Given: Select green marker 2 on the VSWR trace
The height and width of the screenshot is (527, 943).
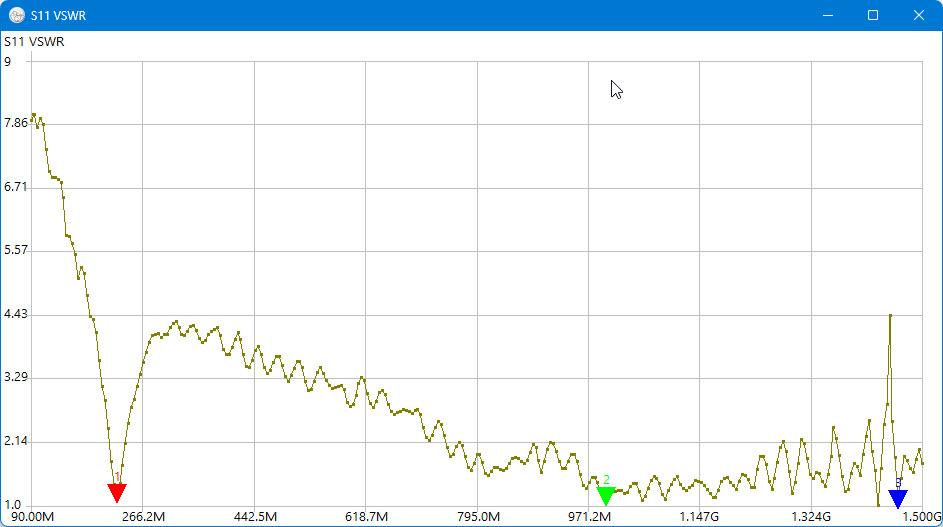Looking at the screenshot, I should click(x=606, y=496).
